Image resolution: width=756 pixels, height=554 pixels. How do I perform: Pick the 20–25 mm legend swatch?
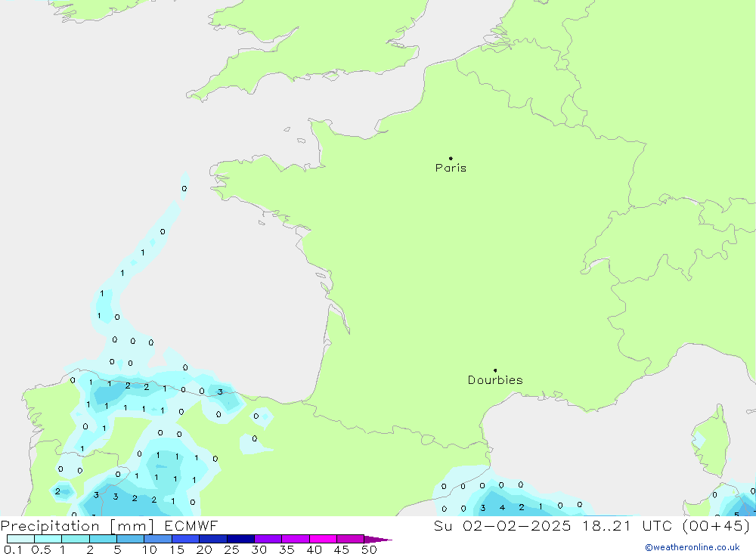tap(213, 539)
